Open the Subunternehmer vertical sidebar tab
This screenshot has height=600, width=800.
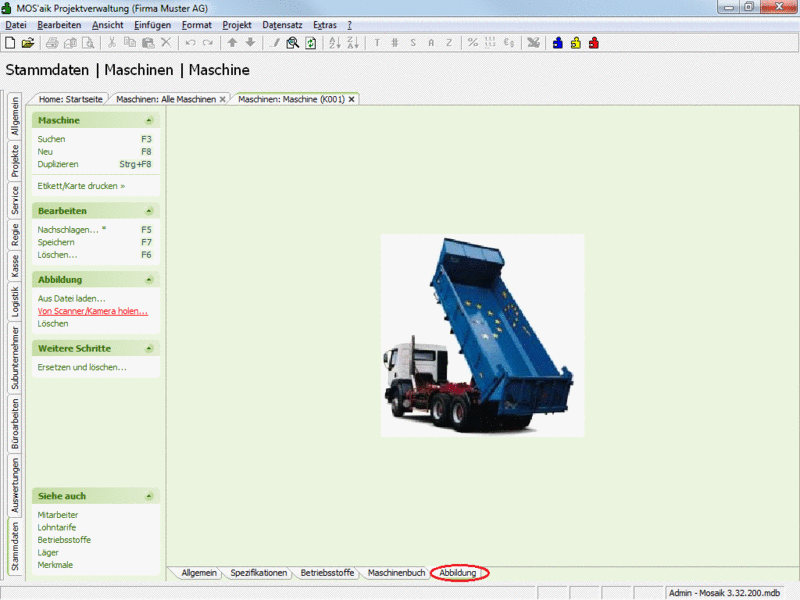pos(15,358)
